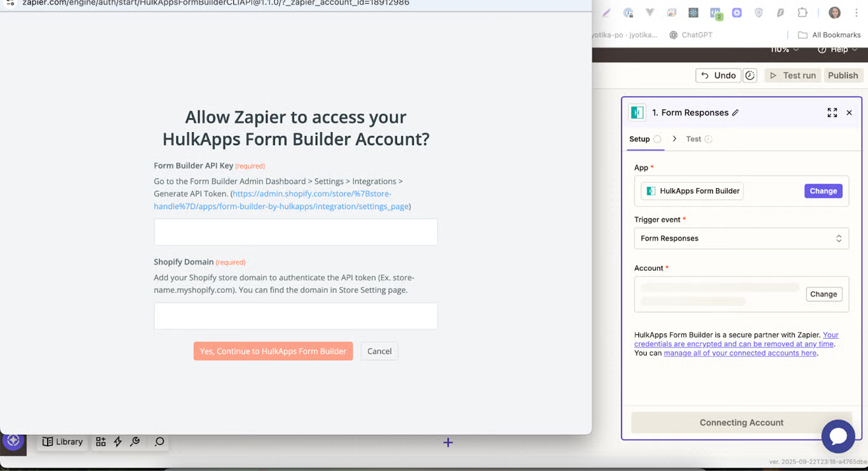The height and width of the screenshot is (471, 868).
Task: Open the chat support bubble
Action: click(x=838, y=436)
